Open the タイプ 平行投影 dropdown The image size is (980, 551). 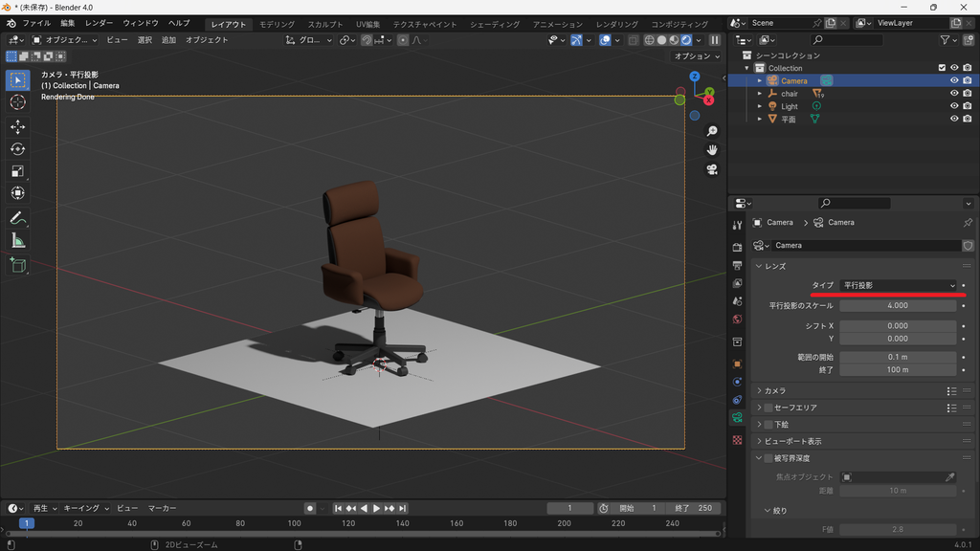tap(898, 285)
